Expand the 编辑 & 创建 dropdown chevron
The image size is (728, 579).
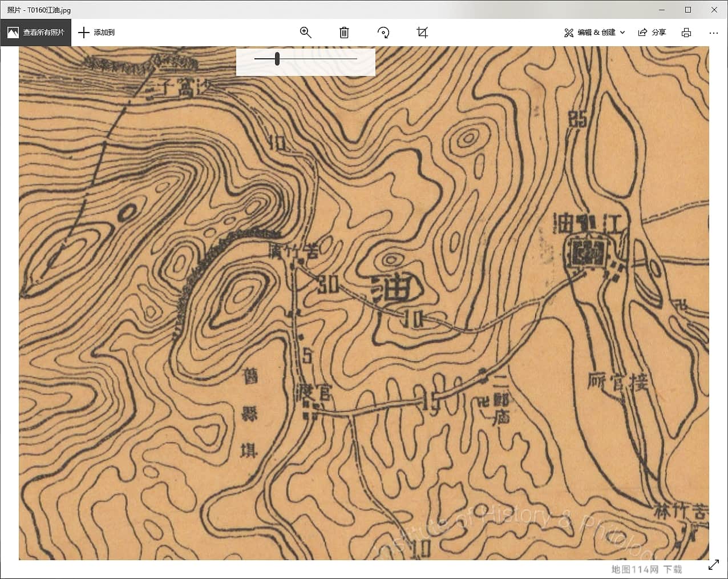pos(622,33)
